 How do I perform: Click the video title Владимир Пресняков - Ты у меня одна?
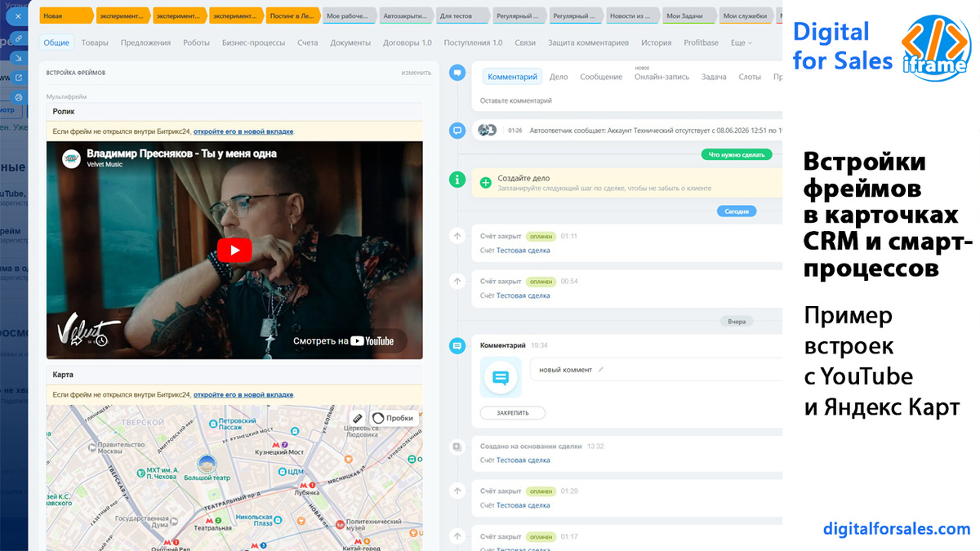click(181, 153)
